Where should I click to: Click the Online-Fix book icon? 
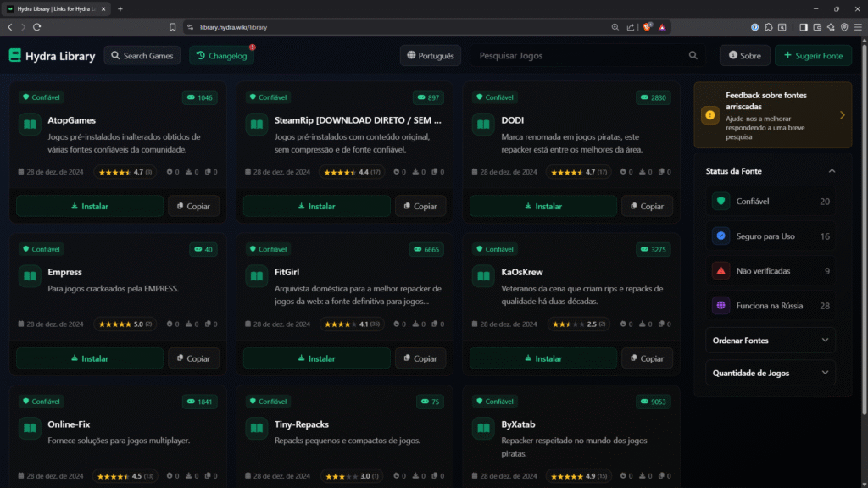(x=30, y=428)
